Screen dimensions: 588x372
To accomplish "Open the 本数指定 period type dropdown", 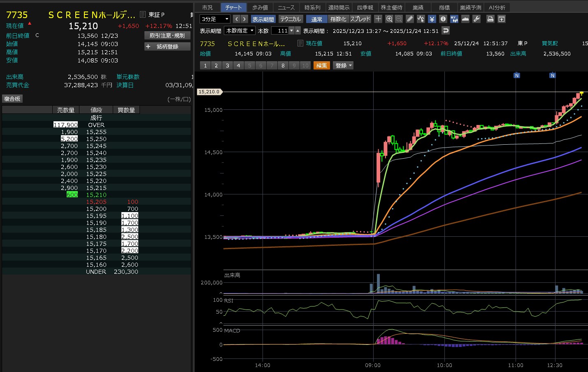I will 240,31.
